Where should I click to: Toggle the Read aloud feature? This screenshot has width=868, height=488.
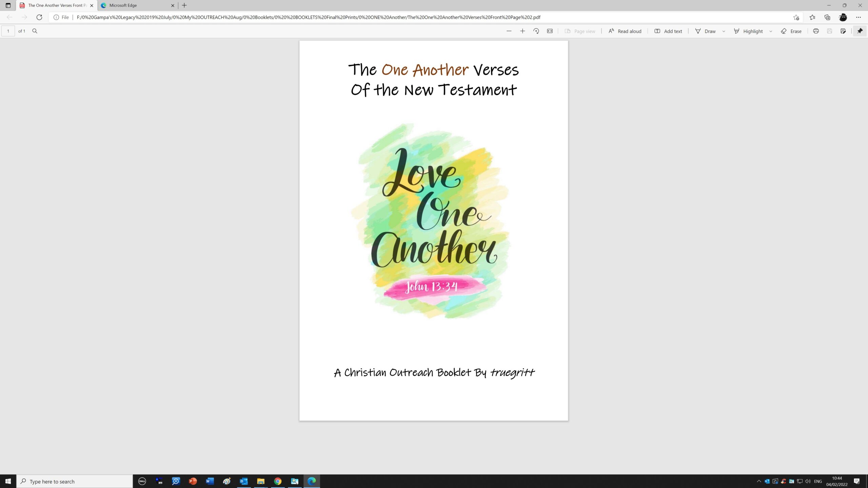(x=625, y=31)
